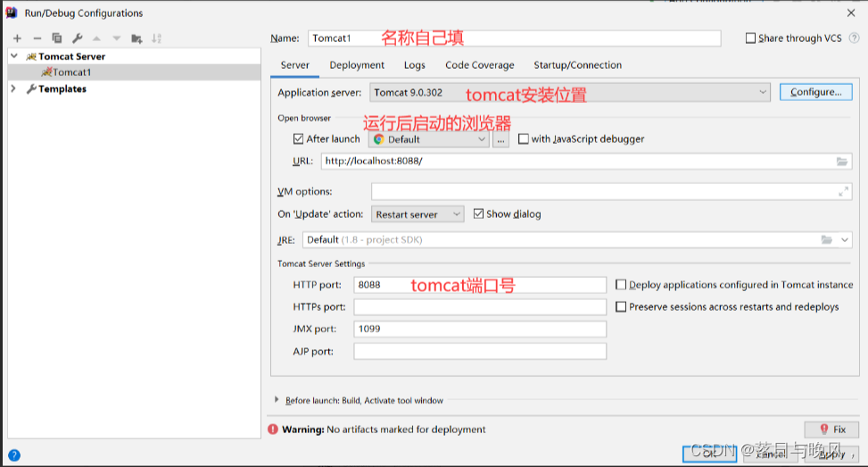This screenshot has height=467, width=868.
Task: Browse URL with folder icon
Action: click(842, 162)
